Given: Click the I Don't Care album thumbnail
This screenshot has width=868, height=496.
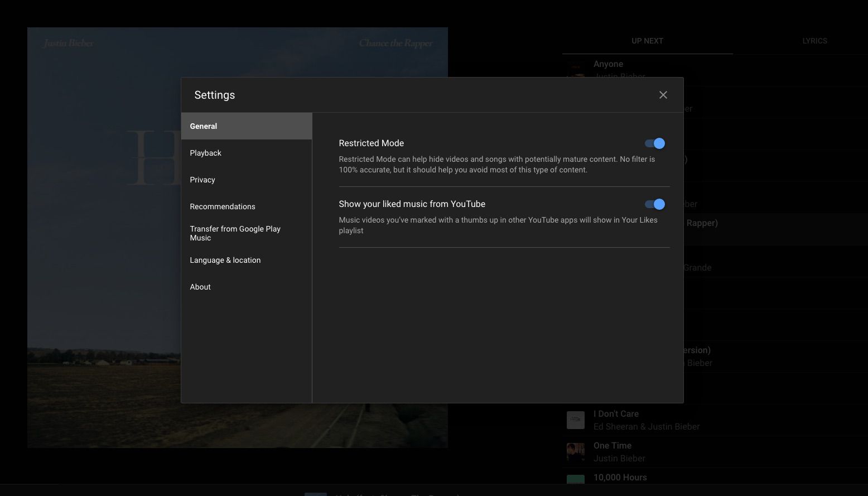Looking at the screenshot, I should (576, 420).
